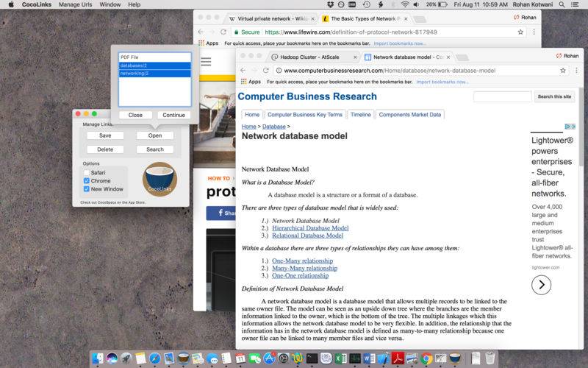This screenshot has height=368, width=588.
Task: Open the Trash in the dock
Action: tap(490, 358)
